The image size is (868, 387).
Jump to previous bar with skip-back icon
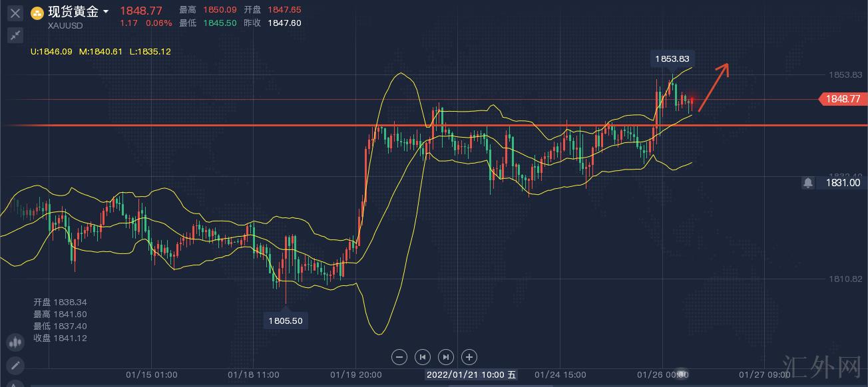point(423,357)
